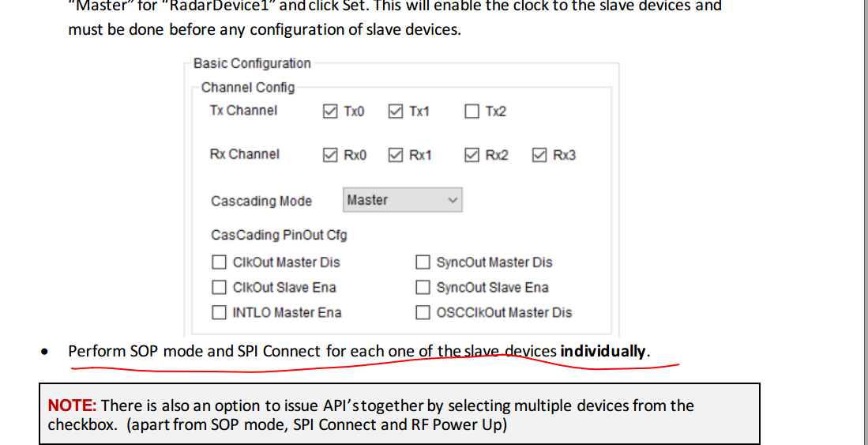Click the red NOTE text
This screenshot has width=868, height=445.
[72, 405]
